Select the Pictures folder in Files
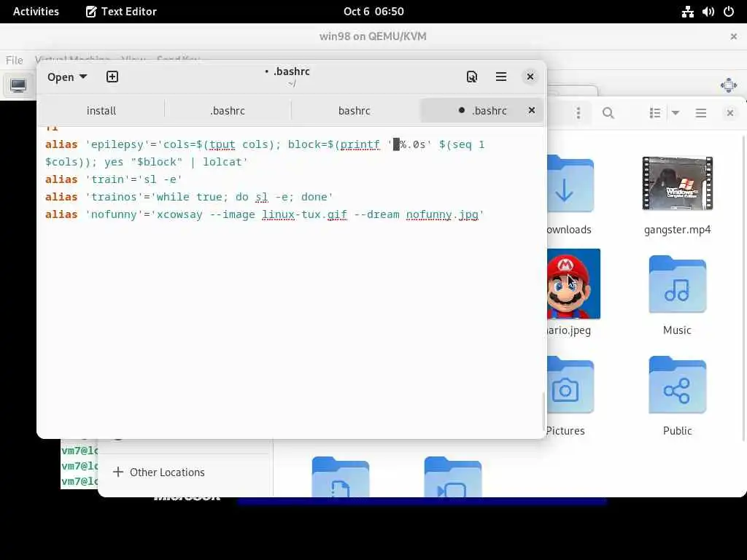Screen dimensions: 747x560 click(x=570, y=385)
